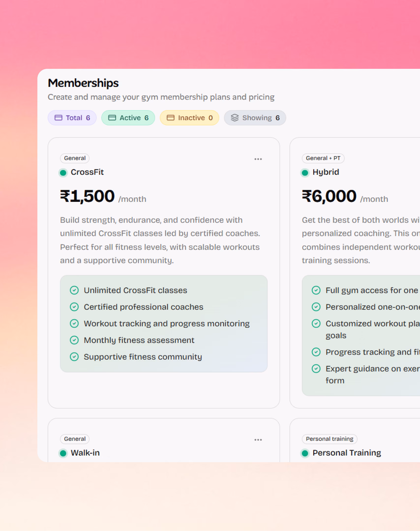This screenshot has height=531, width=420.
Task: Open the Personal Training plan title
Action: 347,453
